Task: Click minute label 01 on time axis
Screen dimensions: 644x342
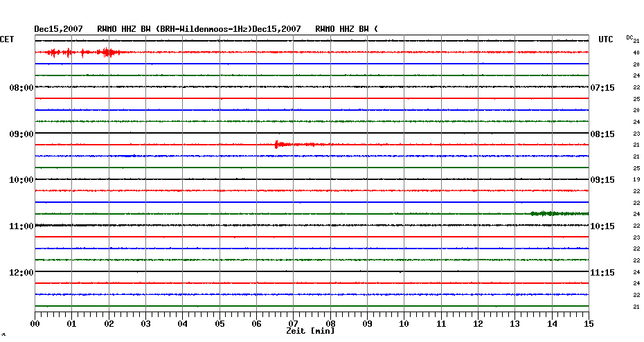Action: 71,323
